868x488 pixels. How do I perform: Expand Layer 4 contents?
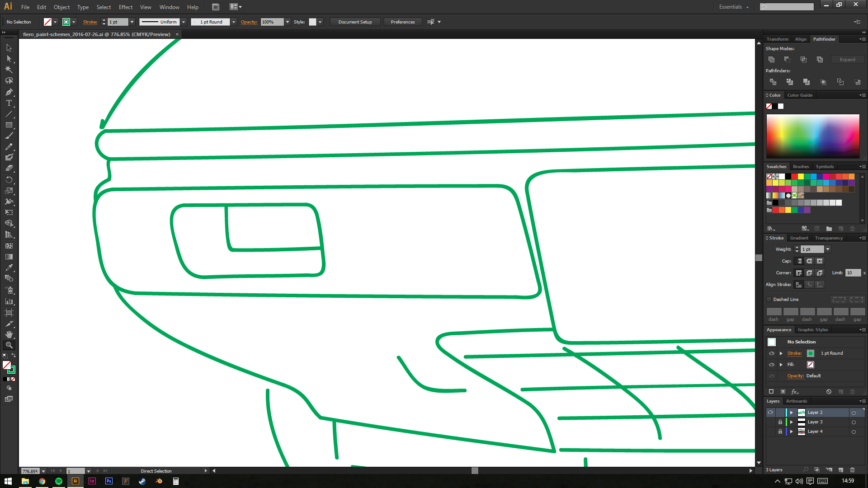pos(791,432)
